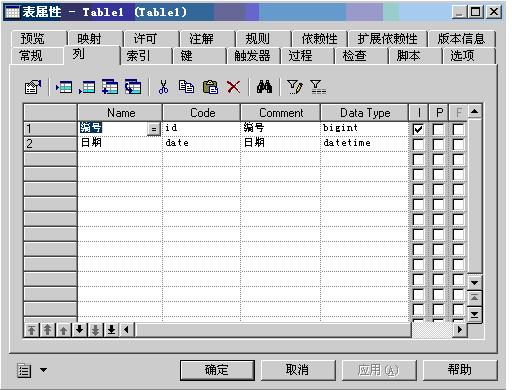Click the Add a Row icon
This screenshot has height=390, width=512.
[x=87, y=87]
